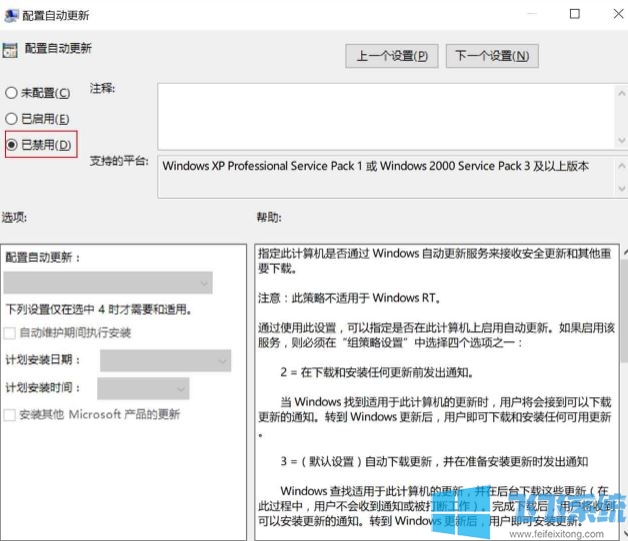Maximize the 配置自动更新 window
The width and height of the screenshot is (628, 541).
point(574,14)
